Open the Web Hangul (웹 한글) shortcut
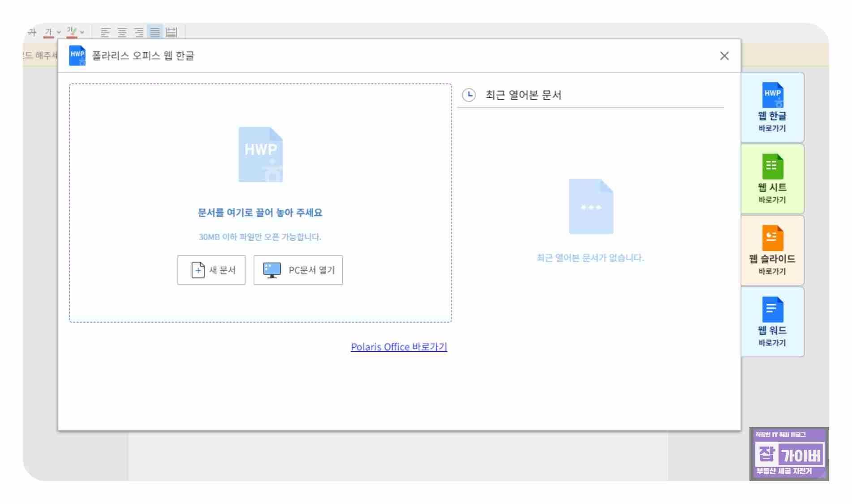Screen dimensions: 852x504 [x=772, y=108]
